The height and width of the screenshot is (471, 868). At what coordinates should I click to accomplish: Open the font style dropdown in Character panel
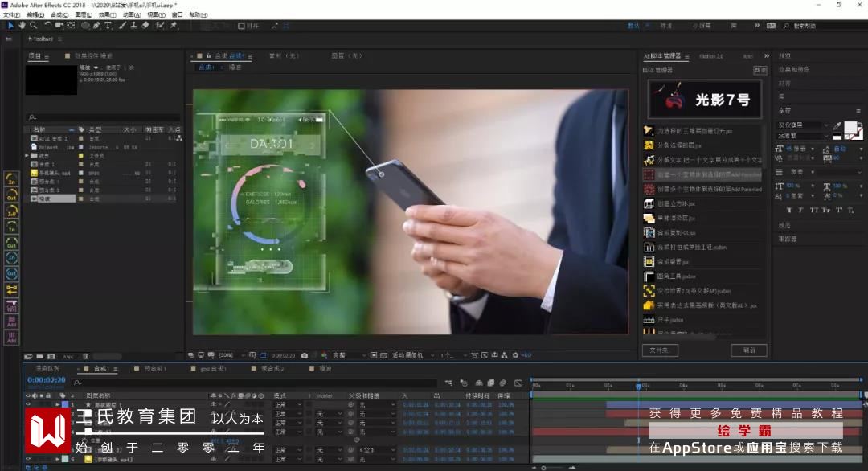tap(803, 136)
